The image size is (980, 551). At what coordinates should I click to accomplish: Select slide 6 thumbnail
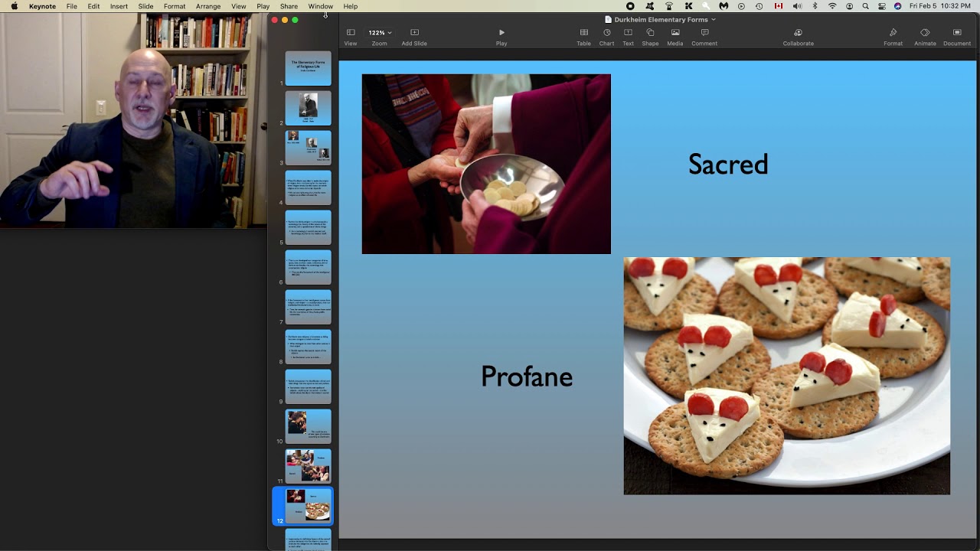(x=309, y=268)
